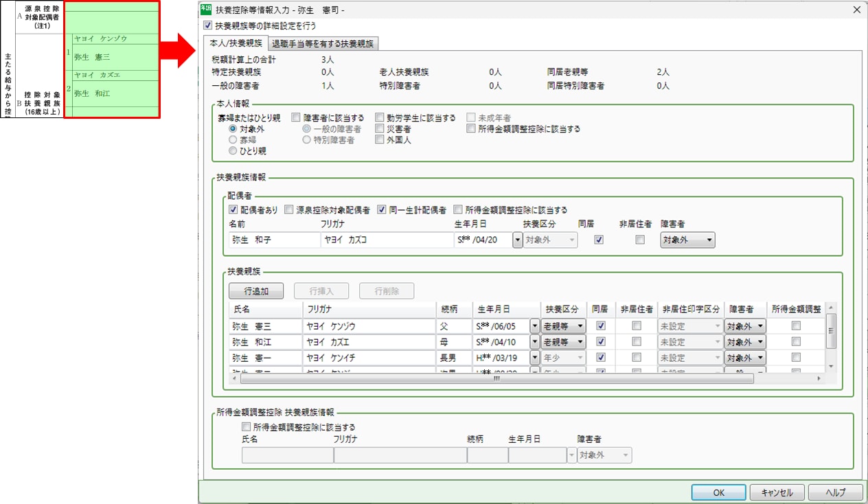Select the 本人/扶養親族 tab
This screenshot has width=868, height=504.
tap(235, 44)
